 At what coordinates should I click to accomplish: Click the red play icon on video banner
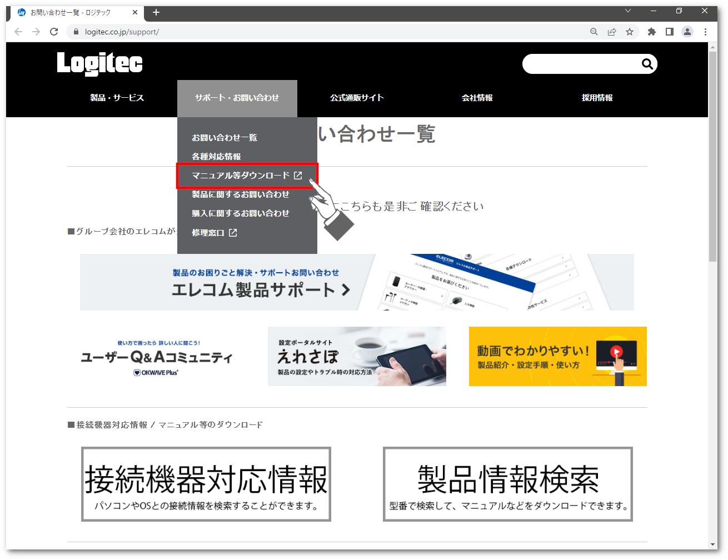(616, 351)
